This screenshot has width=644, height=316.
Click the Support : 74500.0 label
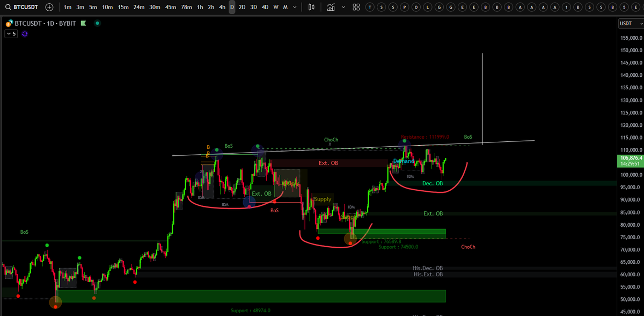point(398,247)
